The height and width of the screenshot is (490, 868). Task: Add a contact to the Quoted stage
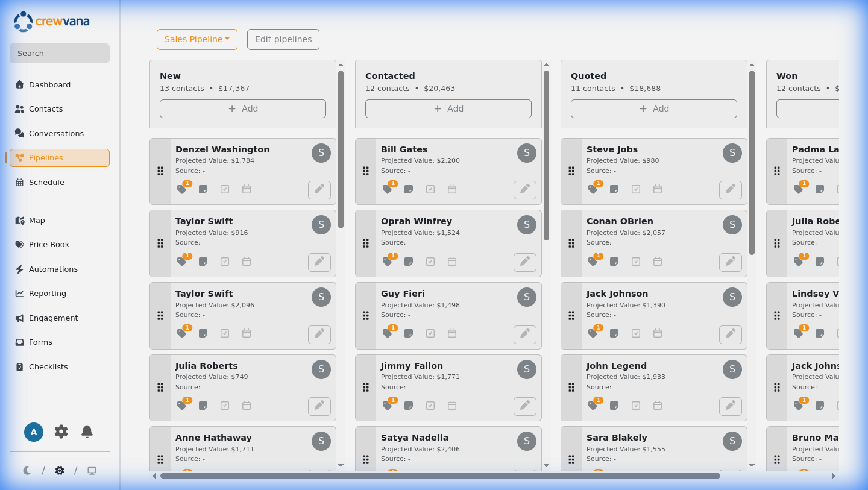pos(653,108)
